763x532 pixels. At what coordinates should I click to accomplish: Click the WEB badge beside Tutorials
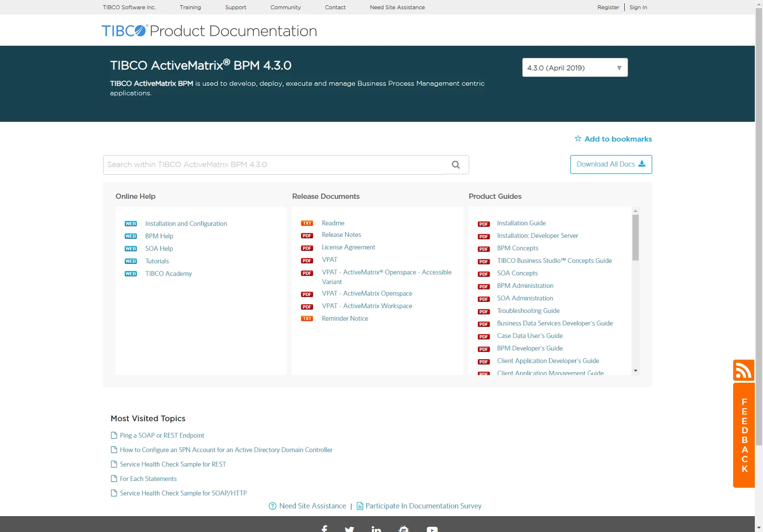click(131, 261)
